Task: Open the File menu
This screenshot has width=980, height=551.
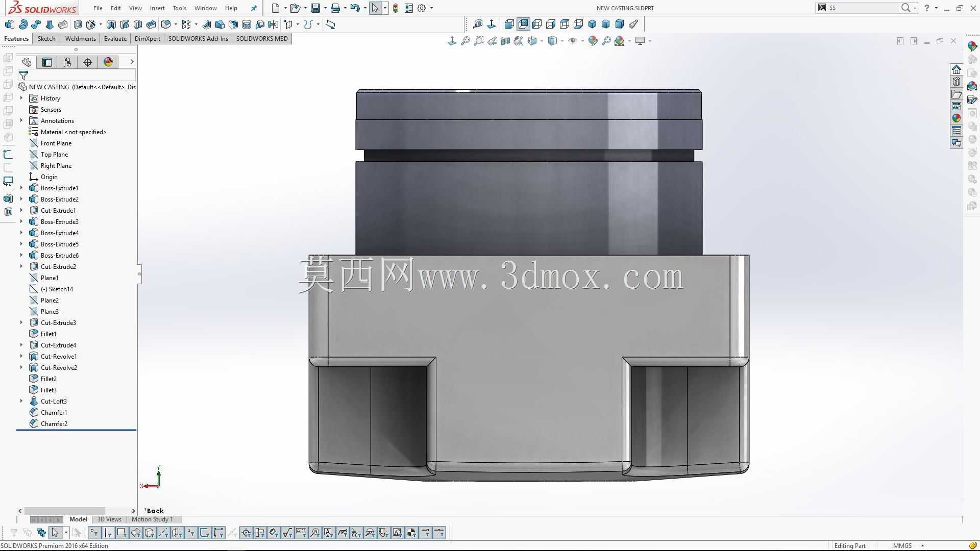Action: tap(98, 8)
